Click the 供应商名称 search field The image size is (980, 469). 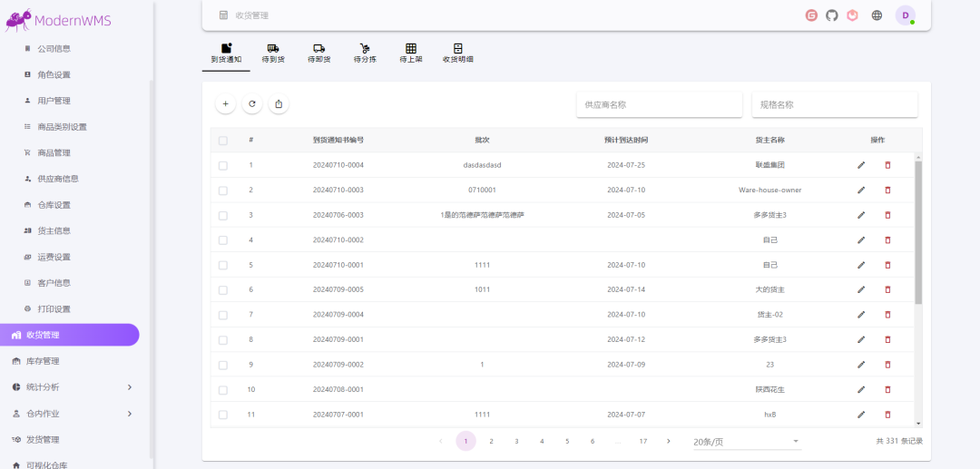[659, 105]
